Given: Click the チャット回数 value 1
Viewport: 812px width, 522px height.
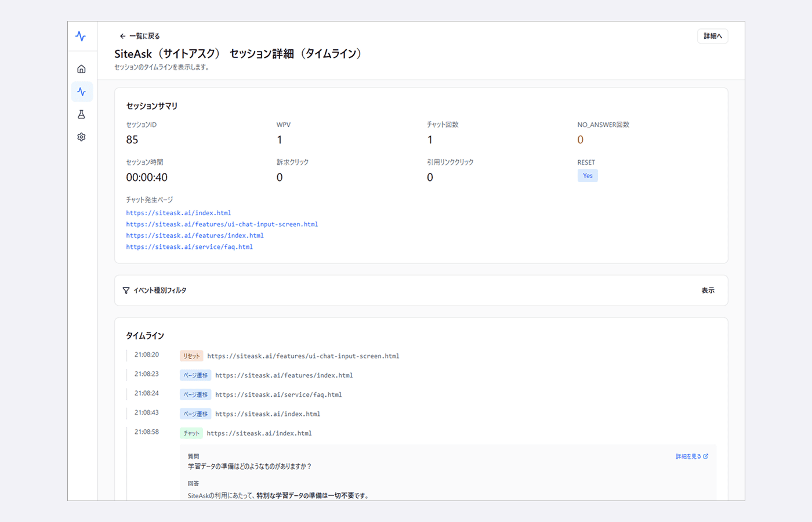Looking at the screenshot, I should (x=430, y=140).
